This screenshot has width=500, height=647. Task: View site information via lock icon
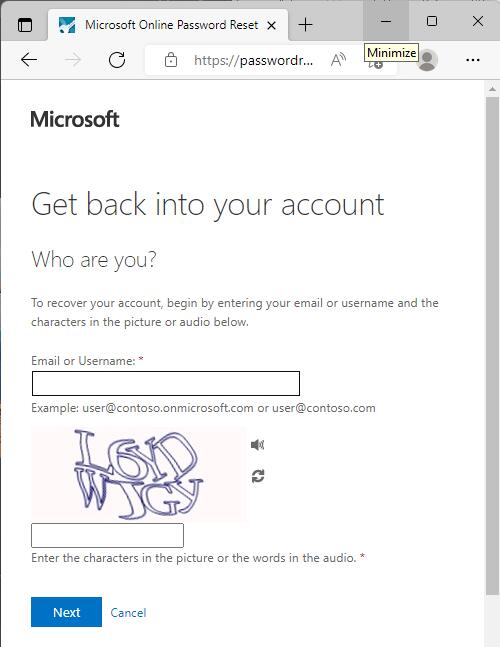171,60
